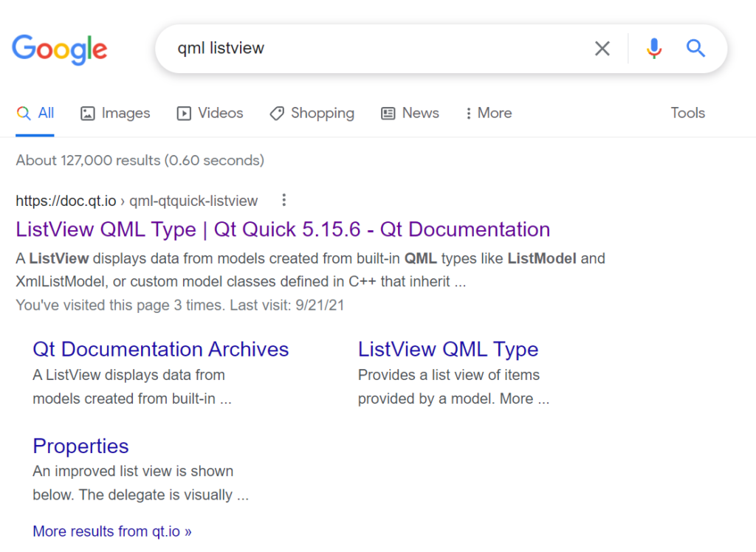This screenshot has width=756, height=552.
Task: Open the Shopping results tab
Action: coord(312,114)
